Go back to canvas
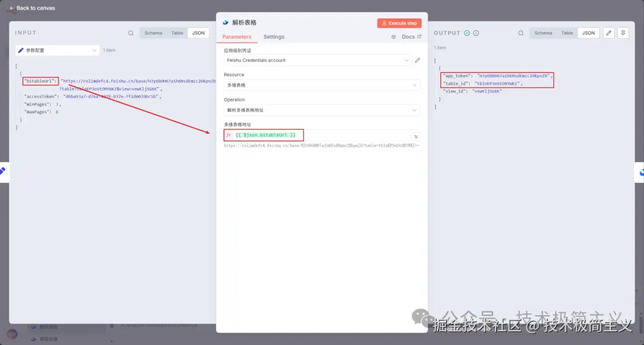 click(x=32, y=8)
